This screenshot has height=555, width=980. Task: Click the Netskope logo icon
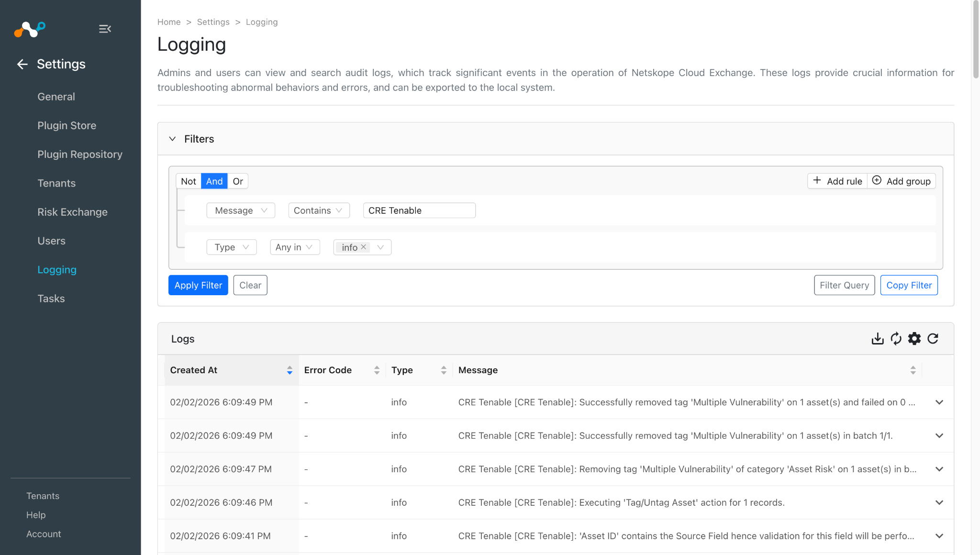click(x=30, y=29)
